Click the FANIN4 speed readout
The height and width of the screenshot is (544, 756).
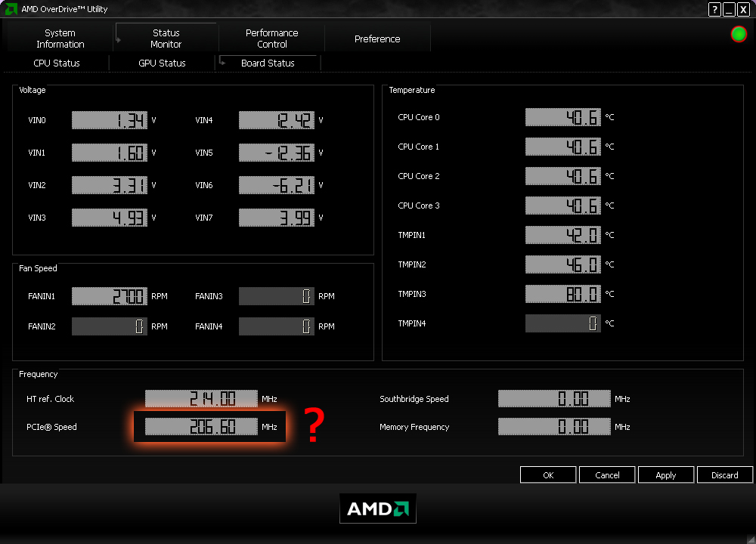[277, 326]
